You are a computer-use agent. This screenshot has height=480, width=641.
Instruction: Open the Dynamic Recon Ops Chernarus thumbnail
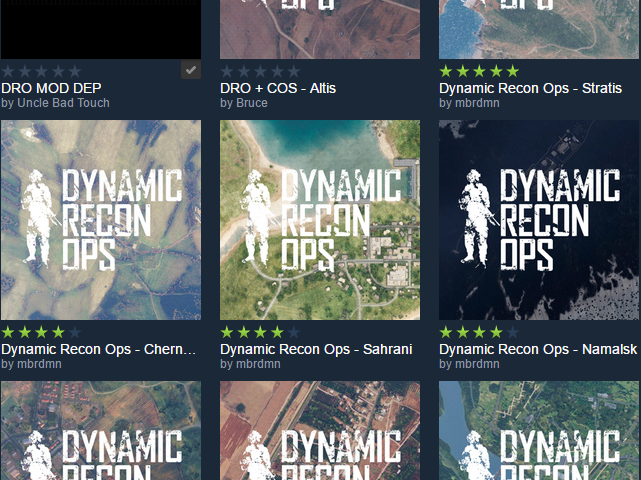coord(101,220)
